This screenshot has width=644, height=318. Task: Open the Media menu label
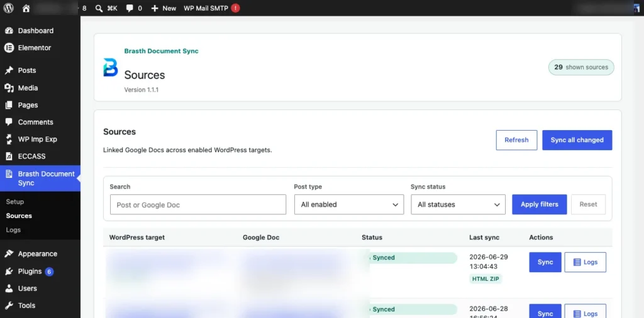pyautogui.click(x=28, y=88)
